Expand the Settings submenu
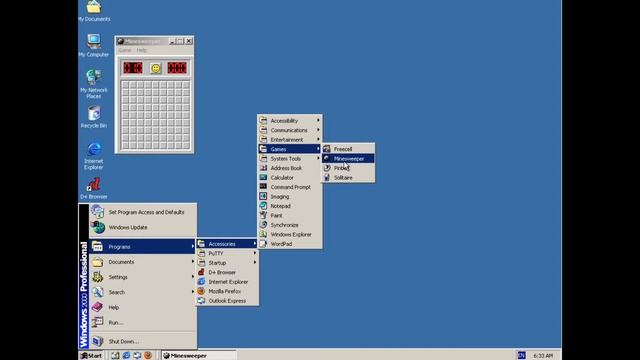The image size is (640, 360). coord(143,277)
